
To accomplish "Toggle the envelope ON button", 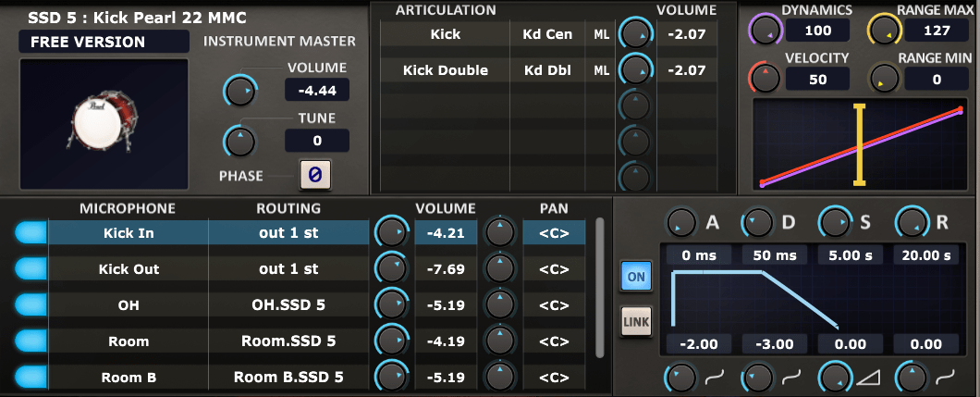I will click(x=635, y=275).
